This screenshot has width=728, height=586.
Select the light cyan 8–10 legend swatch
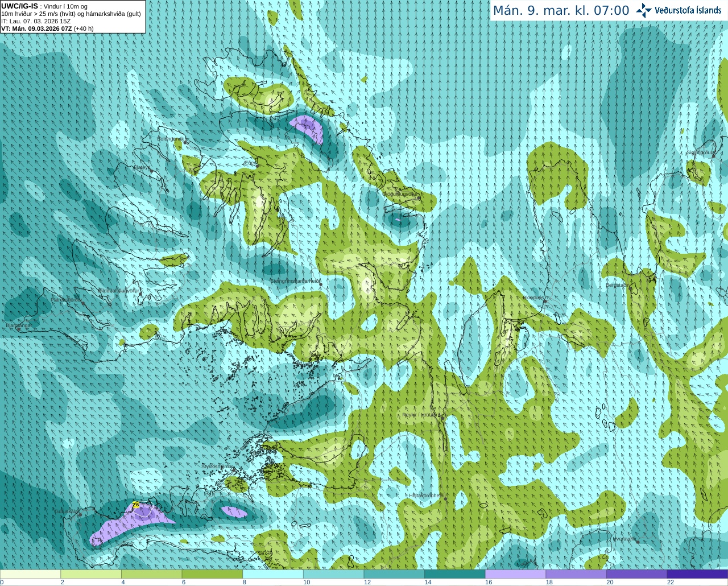point(273,574)
